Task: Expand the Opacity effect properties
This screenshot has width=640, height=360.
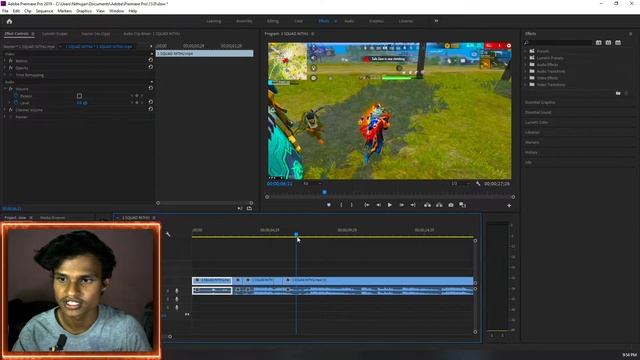Action: (x=5, y=68)
